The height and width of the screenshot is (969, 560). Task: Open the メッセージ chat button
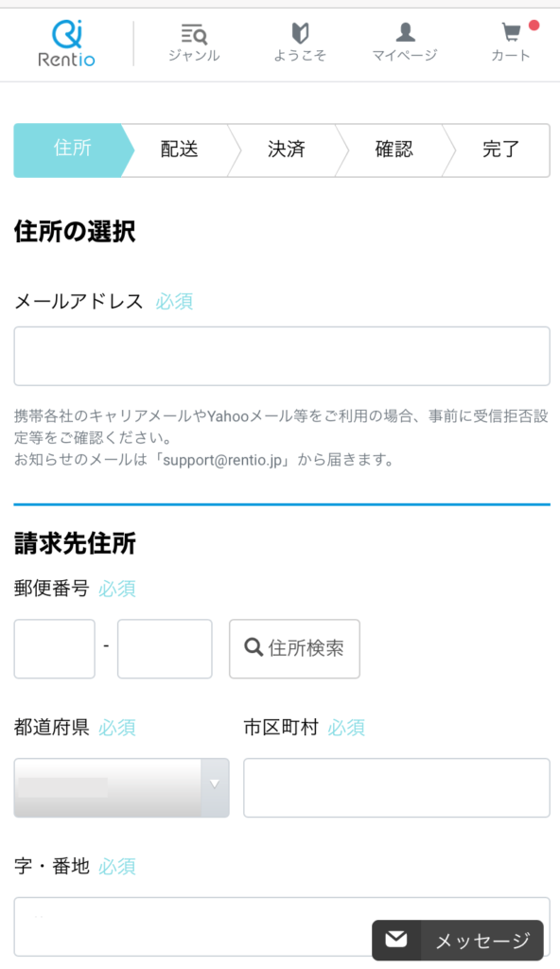coord(458,940)
